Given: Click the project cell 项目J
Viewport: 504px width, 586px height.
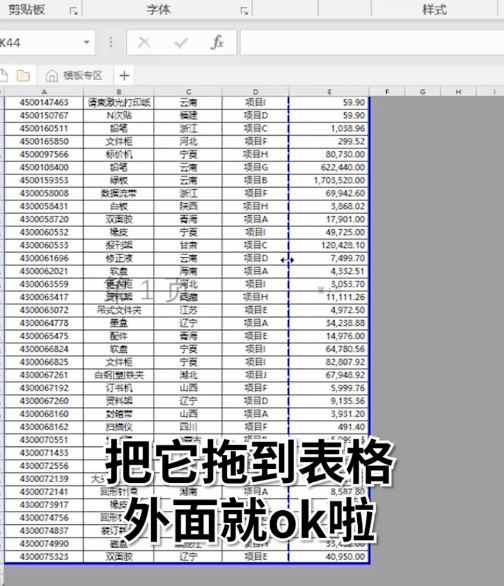Looking at the screenshot, I should [255, 375].
